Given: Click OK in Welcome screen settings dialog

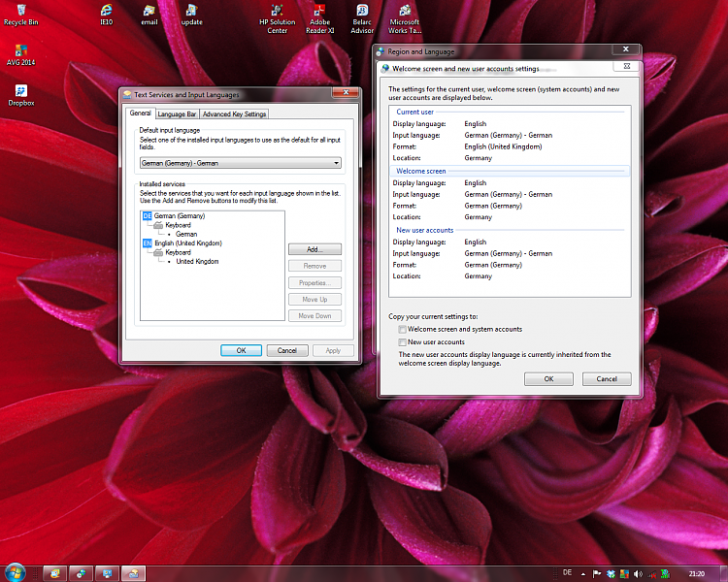Looking at the screenshot, I should [x=548, y=379].
